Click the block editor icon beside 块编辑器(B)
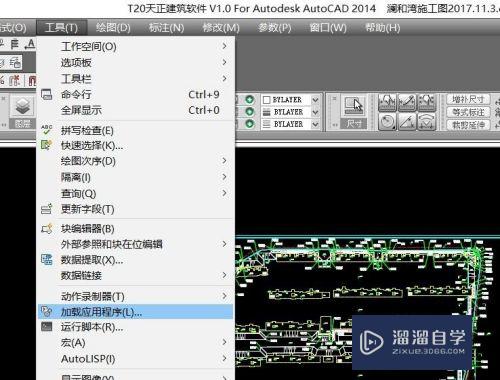The image size is (500, 380). 47,228
